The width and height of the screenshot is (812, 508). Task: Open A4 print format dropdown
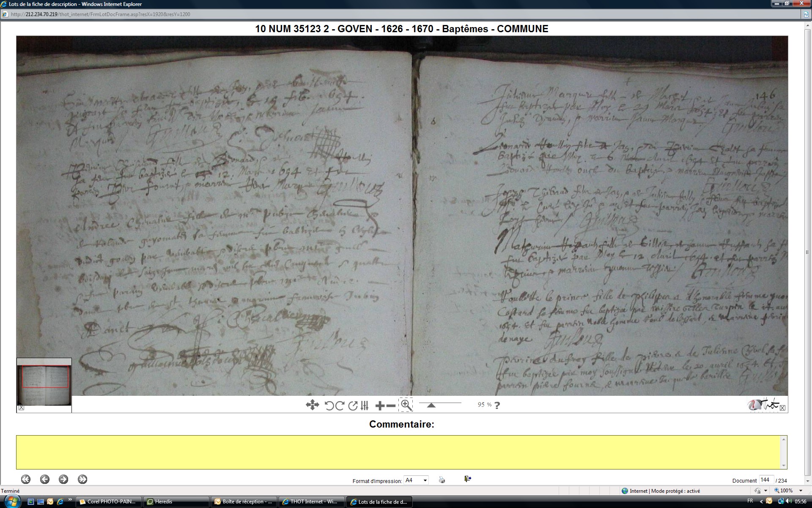(x=425, y=480)
